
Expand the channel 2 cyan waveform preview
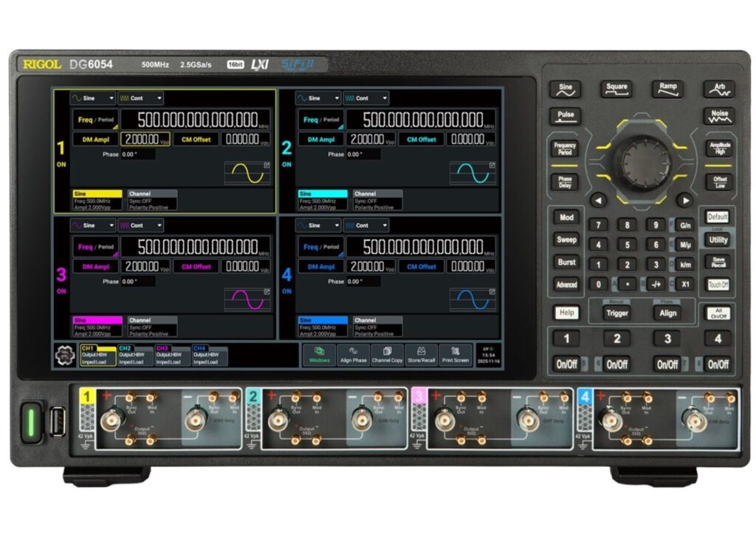[472, 173]
